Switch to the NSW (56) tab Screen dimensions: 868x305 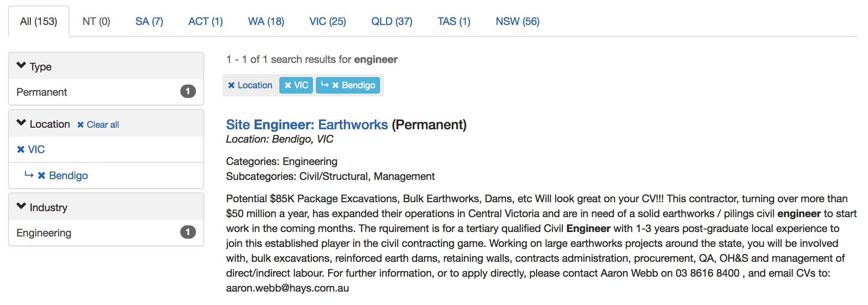517,22
